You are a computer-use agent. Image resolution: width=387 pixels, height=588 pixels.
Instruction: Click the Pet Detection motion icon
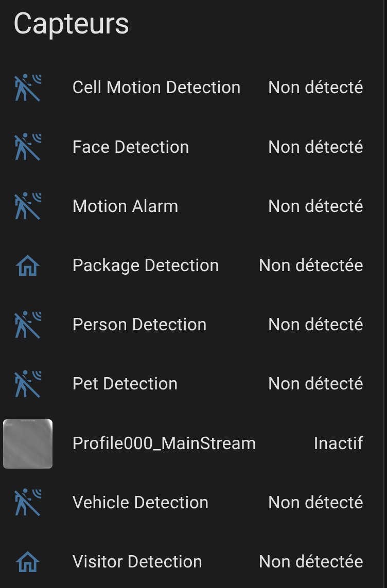(28, 384)
